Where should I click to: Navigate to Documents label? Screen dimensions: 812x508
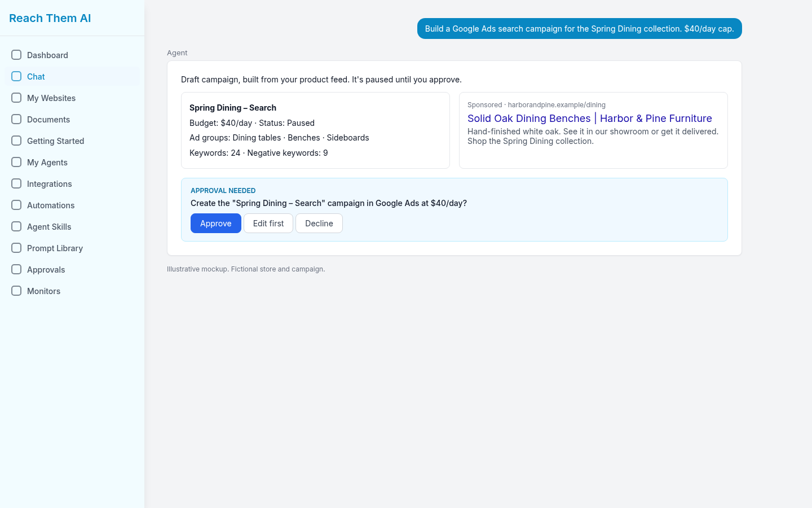click(48, 120)
